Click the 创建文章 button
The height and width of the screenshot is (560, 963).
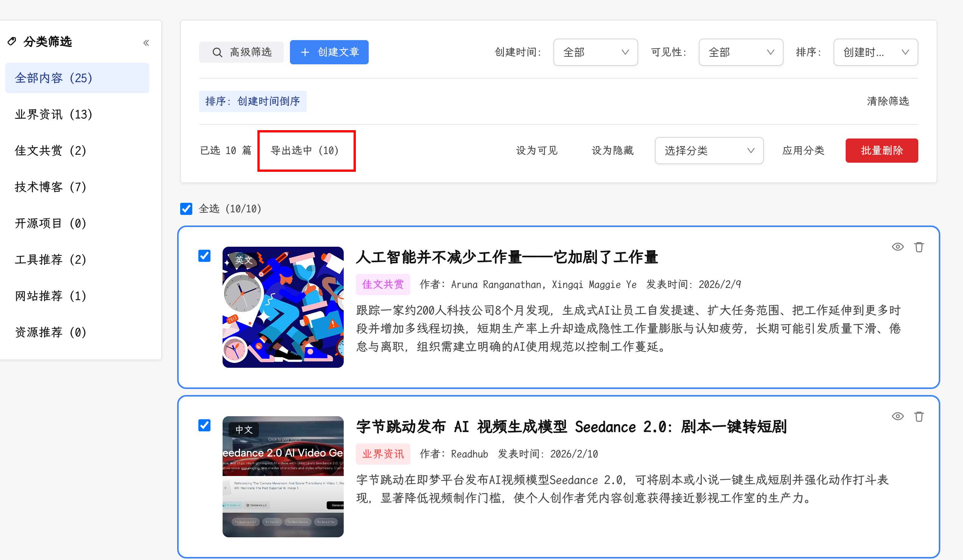click(x=329, y=52)
